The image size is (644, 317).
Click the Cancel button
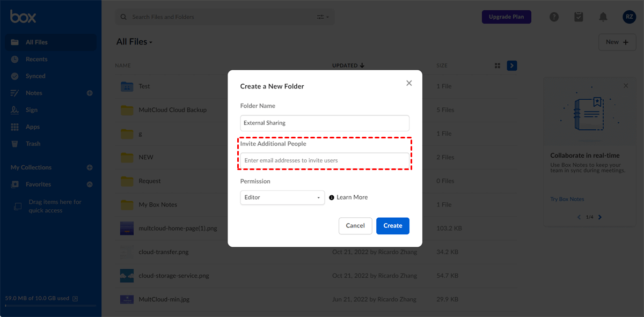tap(355, 226)
